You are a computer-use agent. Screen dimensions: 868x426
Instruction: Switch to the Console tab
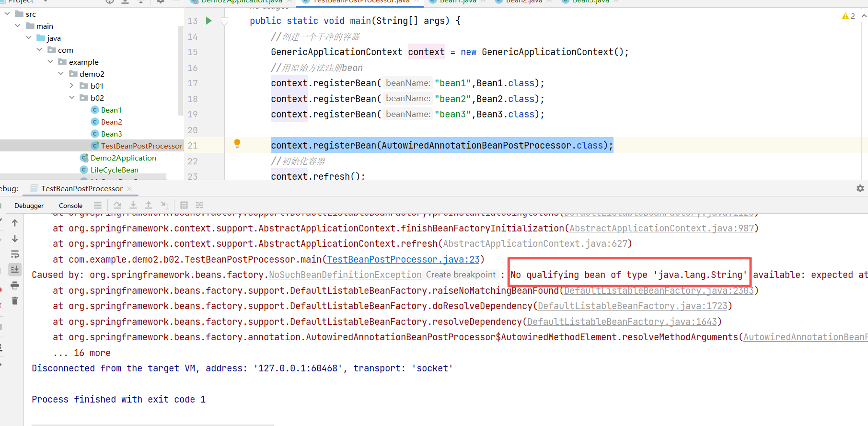coord(70,206)
